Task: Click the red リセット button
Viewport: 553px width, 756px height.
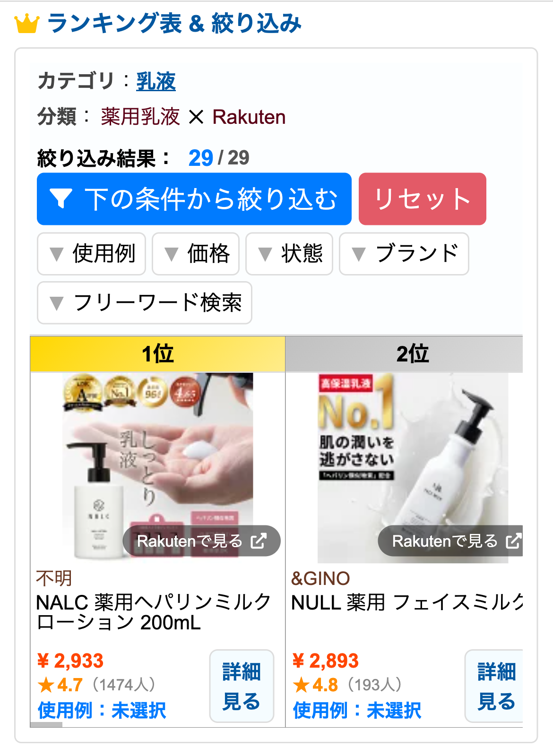Action: (x=423, y=199)
